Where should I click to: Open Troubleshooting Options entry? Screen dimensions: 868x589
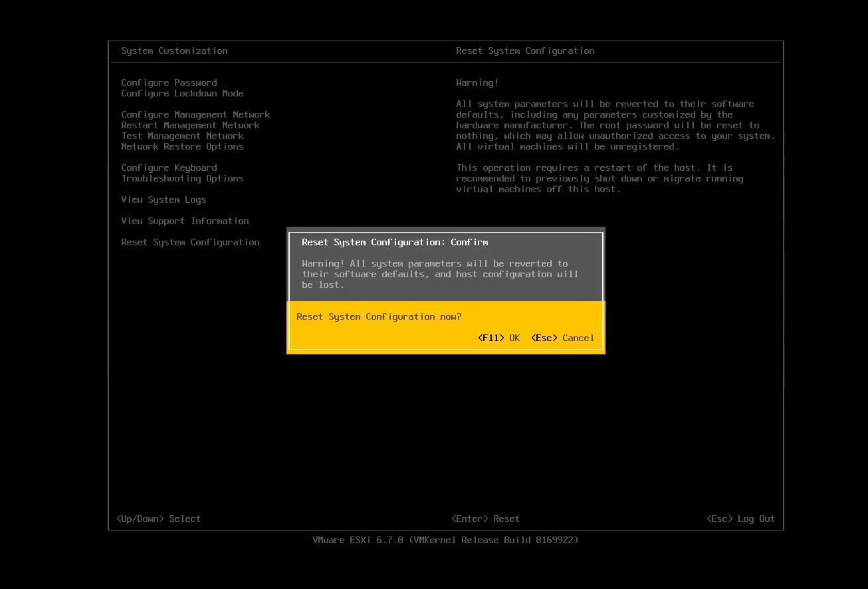pyautogui.click(x=182, y=178)
